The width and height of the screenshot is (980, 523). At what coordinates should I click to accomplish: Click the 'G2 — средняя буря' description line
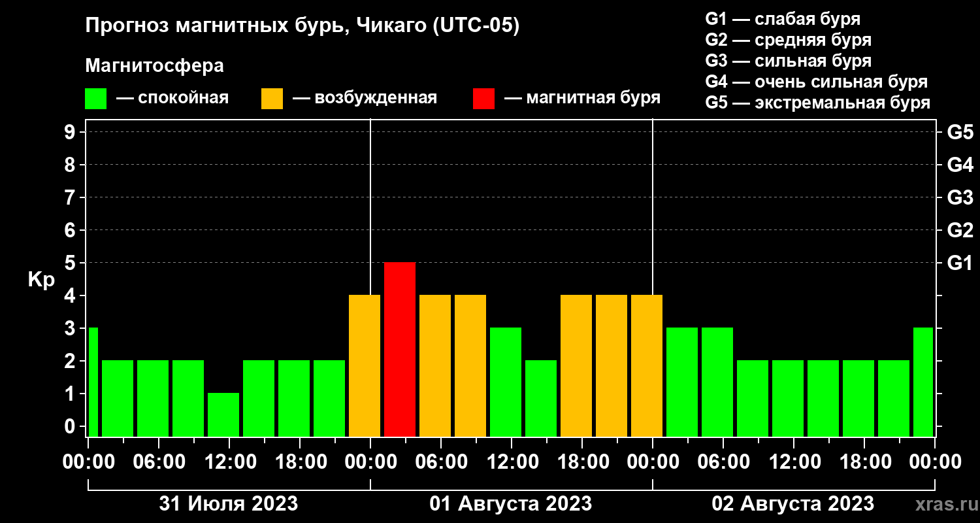789,40
